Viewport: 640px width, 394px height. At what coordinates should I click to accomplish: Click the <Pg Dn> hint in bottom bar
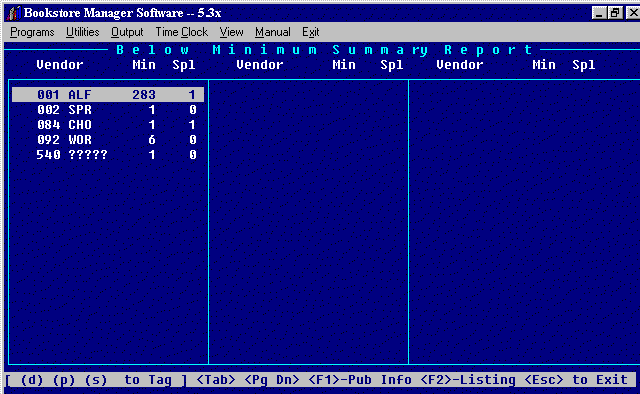(x=271, y=380)
